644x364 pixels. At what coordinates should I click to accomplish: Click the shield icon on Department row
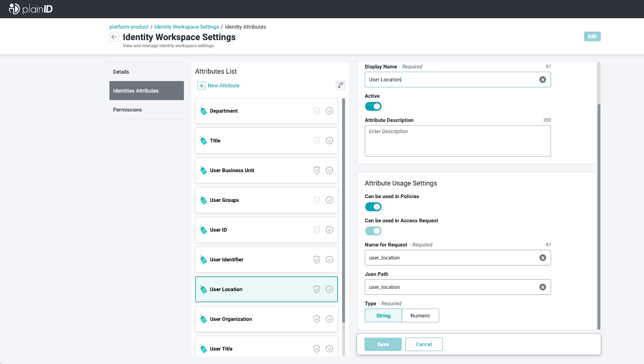tap(317, 111)
